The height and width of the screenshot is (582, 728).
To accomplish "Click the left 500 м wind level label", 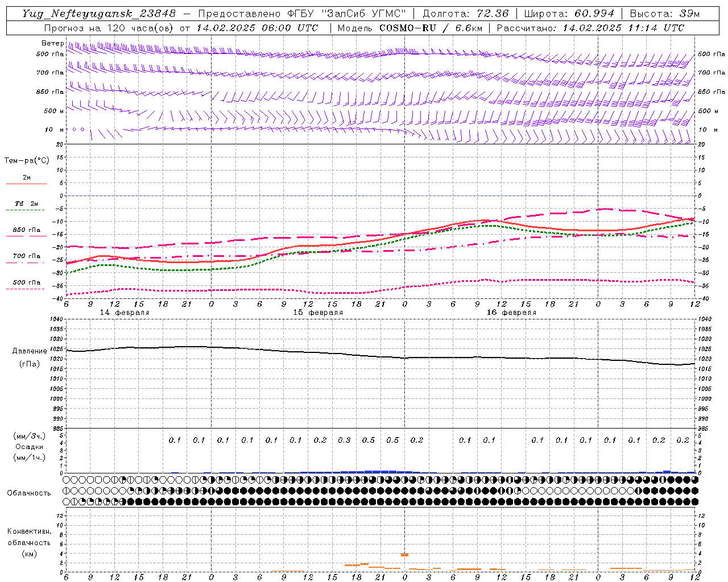I will click(x=54, y=111).
